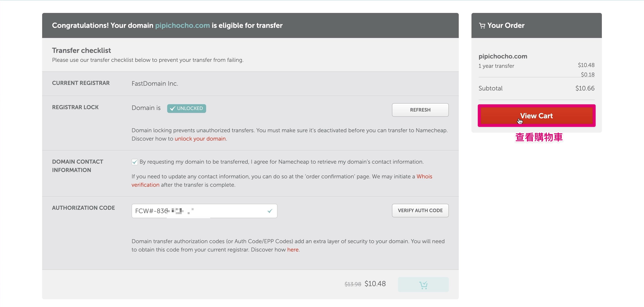The width and height of the screenshot is (644, 307).
Task: Click the $0.18 fee in order summary
Action: (x=587, y=75)
